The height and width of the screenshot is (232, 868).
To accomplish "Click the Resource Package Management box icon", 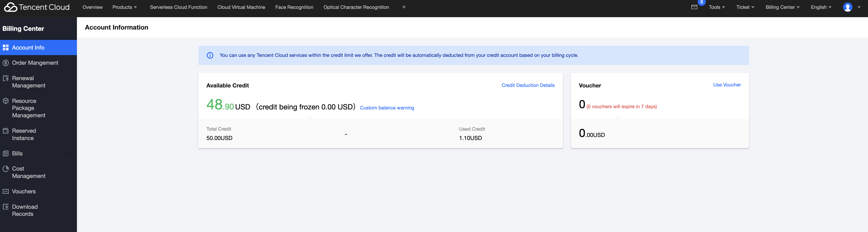I will pos(6,101).
